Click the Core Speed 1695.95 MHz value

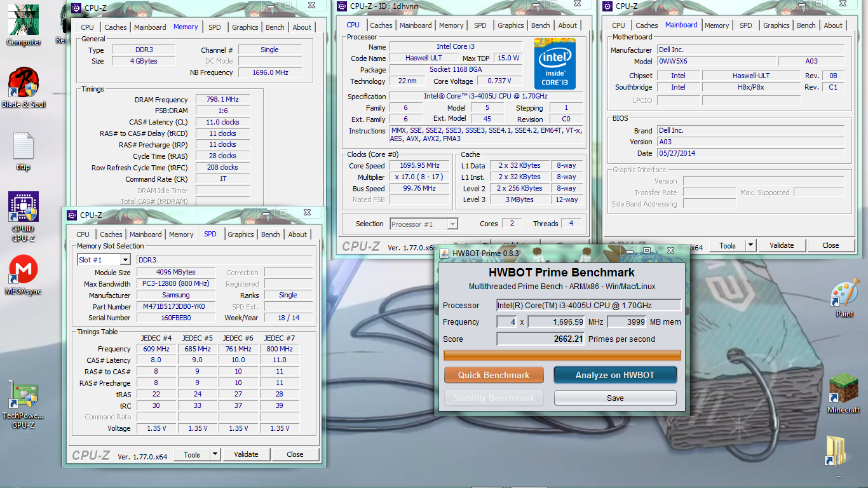click(419, 166)
